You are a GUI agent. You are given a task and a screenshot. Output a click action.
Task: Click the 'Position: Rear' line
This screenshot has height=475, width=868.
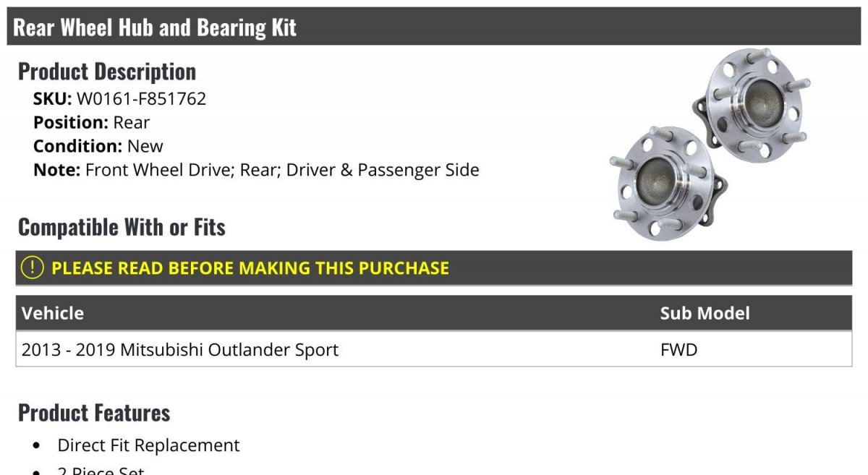[x=92, y=123]
